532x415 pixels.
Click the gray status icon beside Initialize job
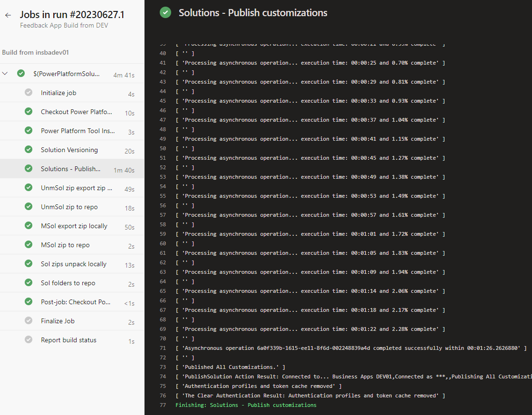pyautogui.click(x=29, y=93)
